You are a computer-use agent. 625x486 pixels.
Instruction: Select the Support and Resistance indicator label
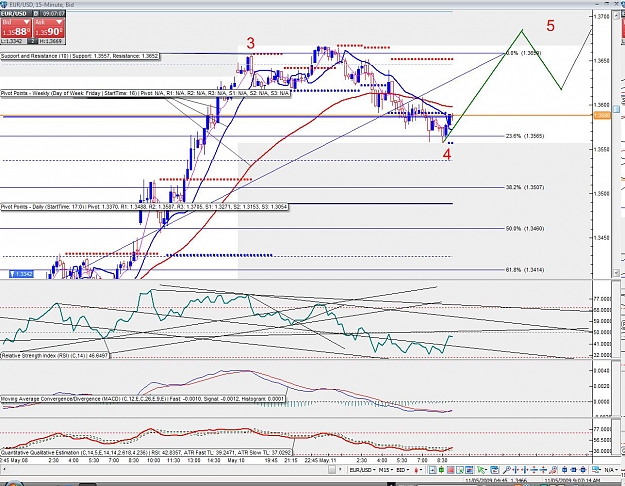click(80, 56)
